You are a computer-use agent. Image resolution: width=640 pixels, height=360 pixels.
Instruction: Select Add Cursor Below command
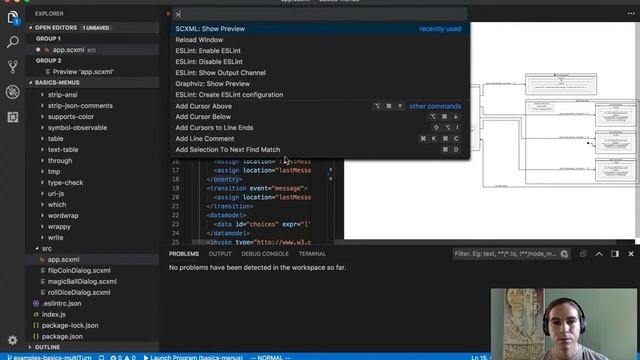click(x=320, y=117)
